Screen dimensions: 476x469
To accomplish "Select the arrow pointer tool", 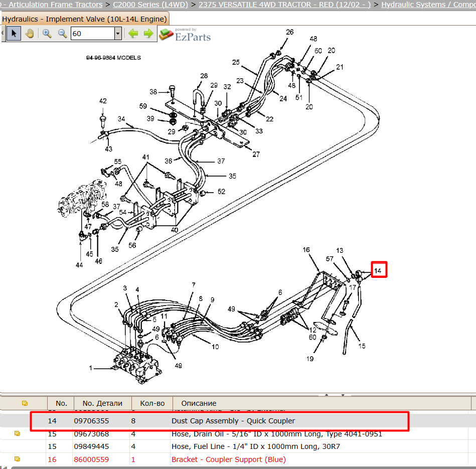I will pyautogui.click(x=14, y=34).
